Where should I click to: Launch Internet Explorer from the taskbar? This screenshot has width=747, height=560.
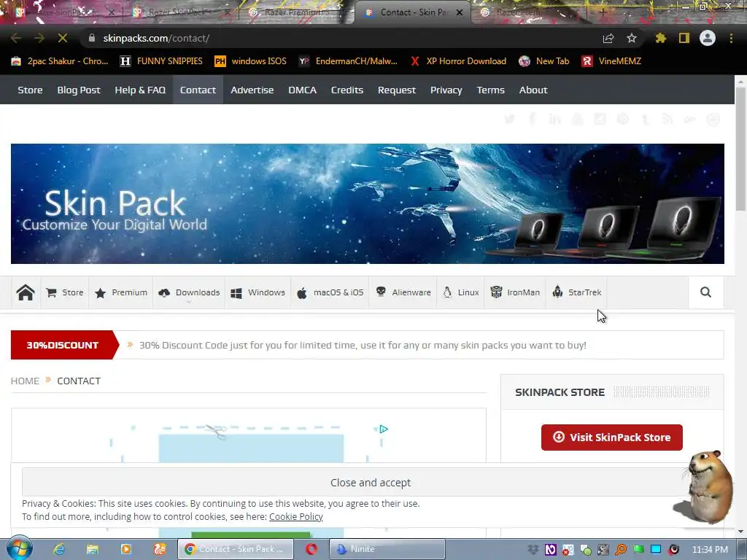[x=58, y=549]
